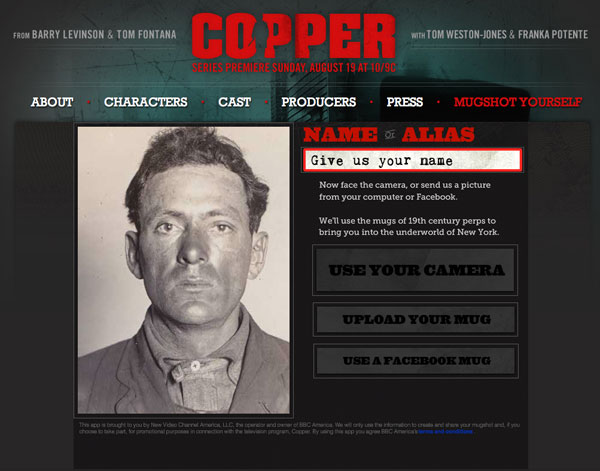The height and width of the screenshot is (471, 600).
Task: Click the '19th century perps' description text
Action: 409,227
